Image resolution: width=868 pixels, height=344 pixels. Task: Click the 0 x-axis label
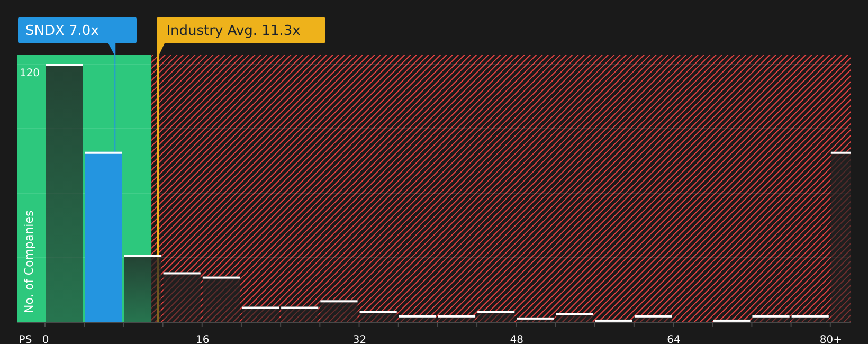click(x=46, y=339)
